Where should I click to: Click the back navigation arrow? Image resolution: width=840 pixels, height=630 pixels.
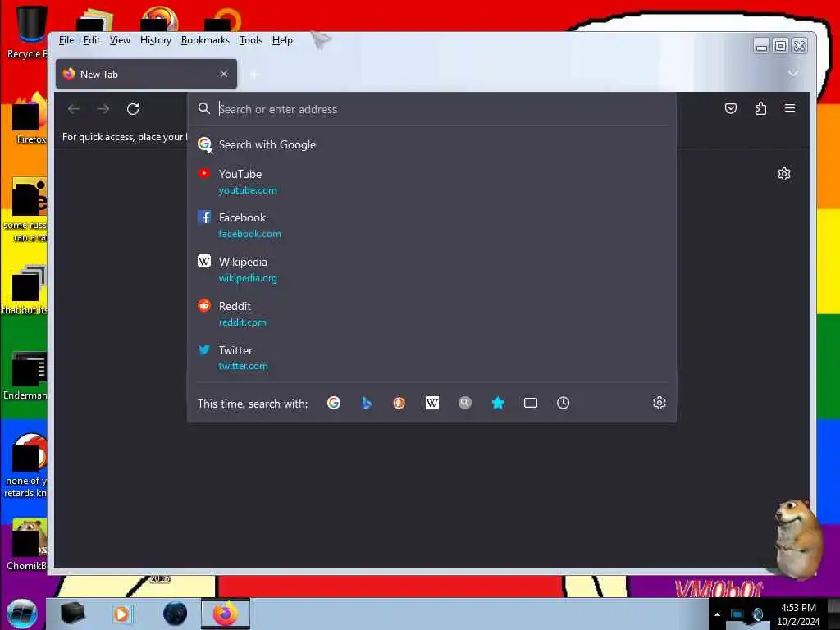pos(74,109)
